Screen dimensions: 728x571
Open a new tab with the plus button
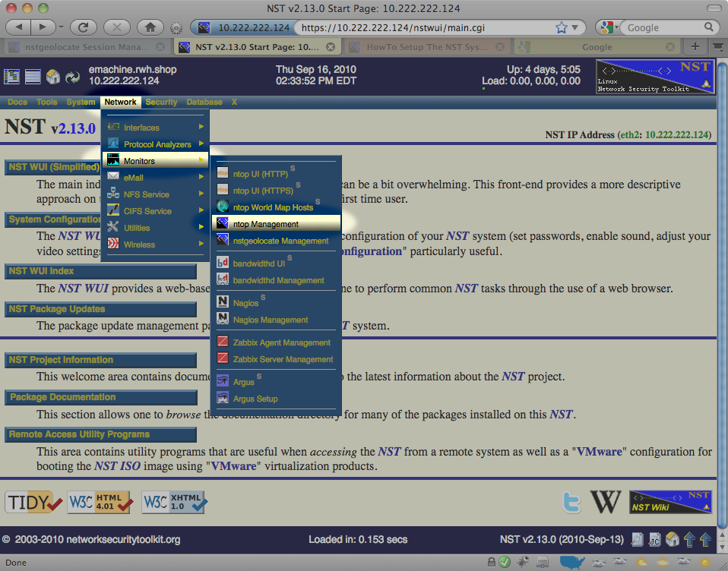tap(695, 46)
